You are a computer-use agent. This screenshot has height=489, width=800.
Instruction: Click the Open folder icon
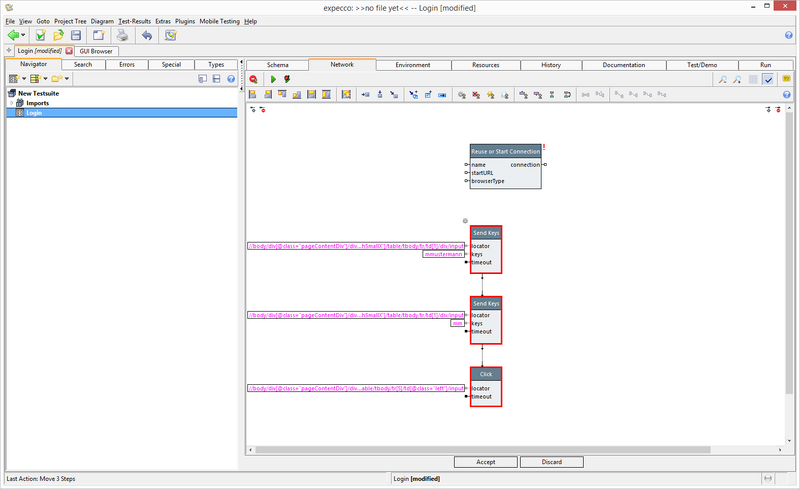[58, 35]
